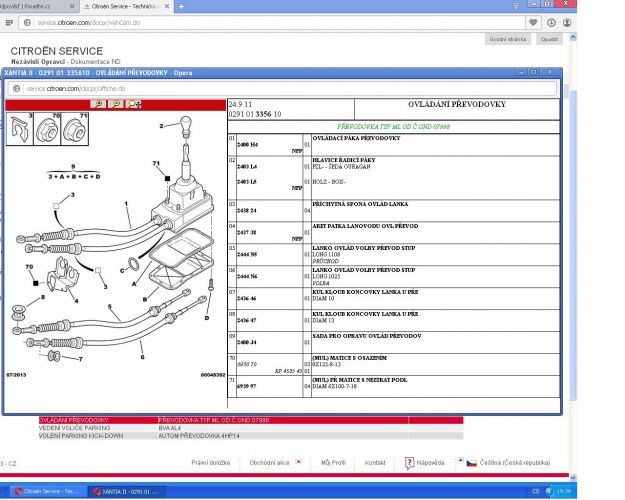Select part number 2437 38 in the table
This screenshot has height=500, width=625.
(247, 232)
